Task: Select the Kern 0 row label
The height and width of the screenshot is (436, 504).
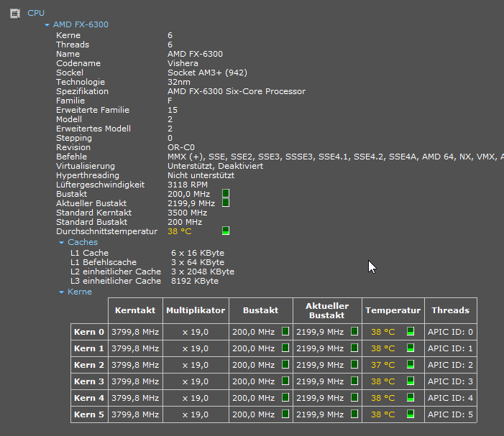Action: (89, 332)
